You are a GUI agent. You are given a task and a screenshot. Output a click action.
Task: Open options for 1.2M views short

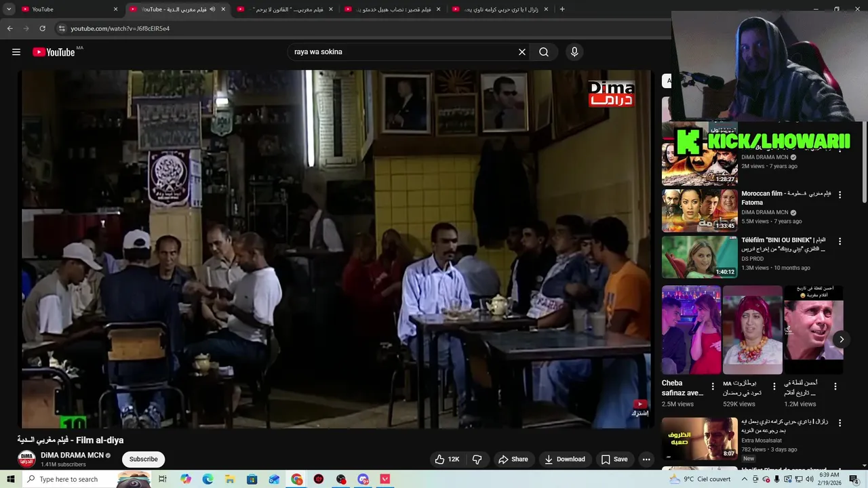pyautogui.click(x=835, y=386)
